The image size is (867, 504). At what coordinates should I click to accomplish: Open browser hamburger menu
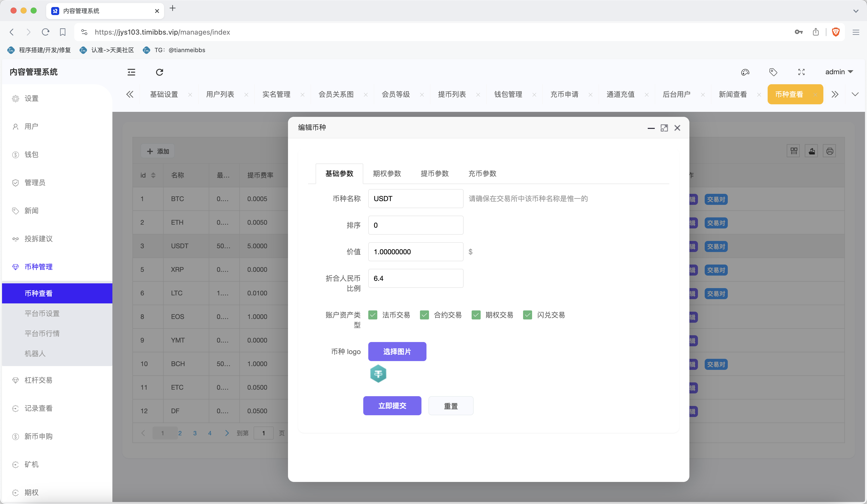click(856, 32)
